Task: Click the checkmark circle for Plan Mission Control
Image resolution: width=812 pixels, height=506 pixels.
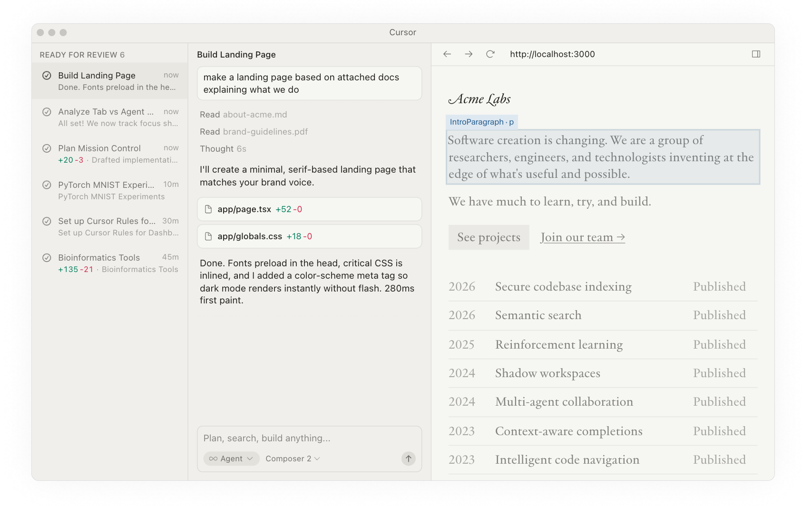Action: pyautogui.click(x=47, y=148)
